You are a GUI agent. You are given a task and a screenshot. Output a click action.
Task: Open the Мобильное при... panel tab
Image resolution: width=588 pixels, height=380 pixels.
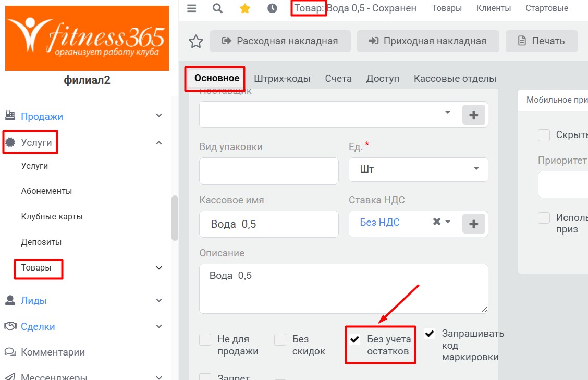[557, 100]
